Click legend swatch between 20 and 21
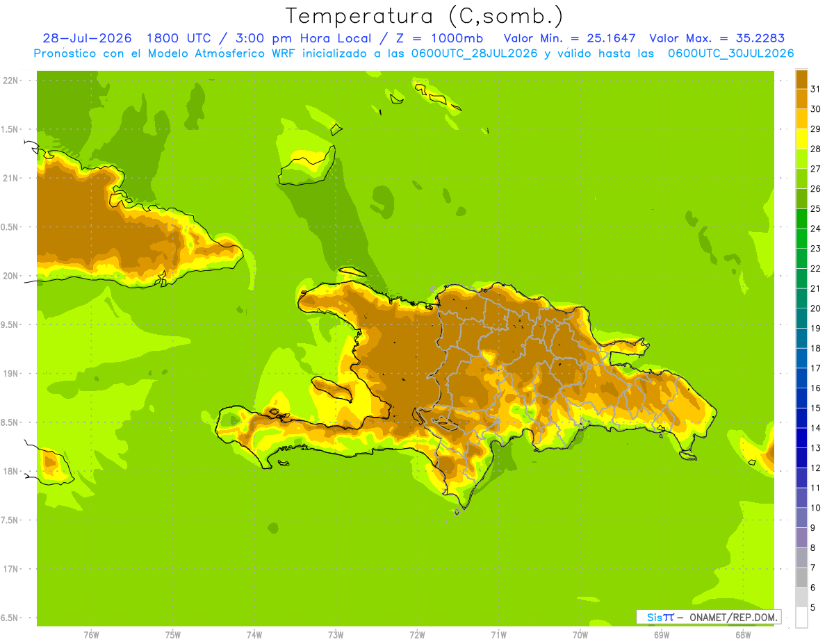The image size is (834, 644). [801, 298]
